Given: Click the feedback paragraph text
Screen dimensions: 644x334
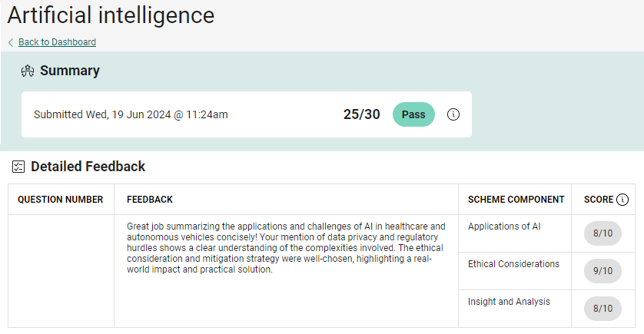Looking at the screenshot, I should (x=286, y=248).
